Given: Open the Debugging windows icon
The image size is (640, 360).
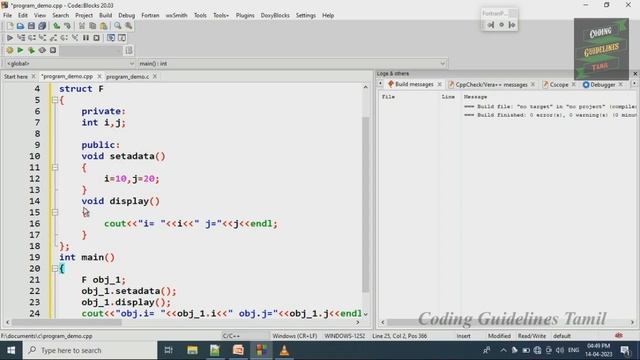Looking at the screenshot, I should point(111,38).
